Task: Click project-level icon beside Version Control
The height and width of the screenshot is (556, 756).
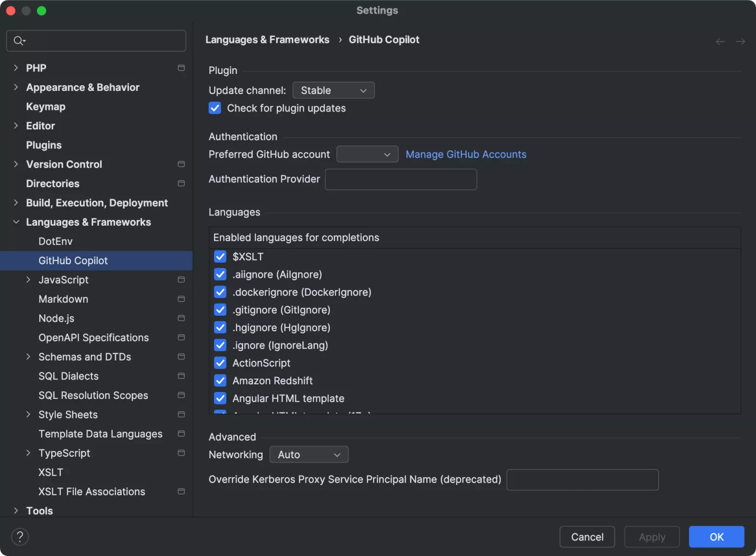Action: (x=181, y=164)
